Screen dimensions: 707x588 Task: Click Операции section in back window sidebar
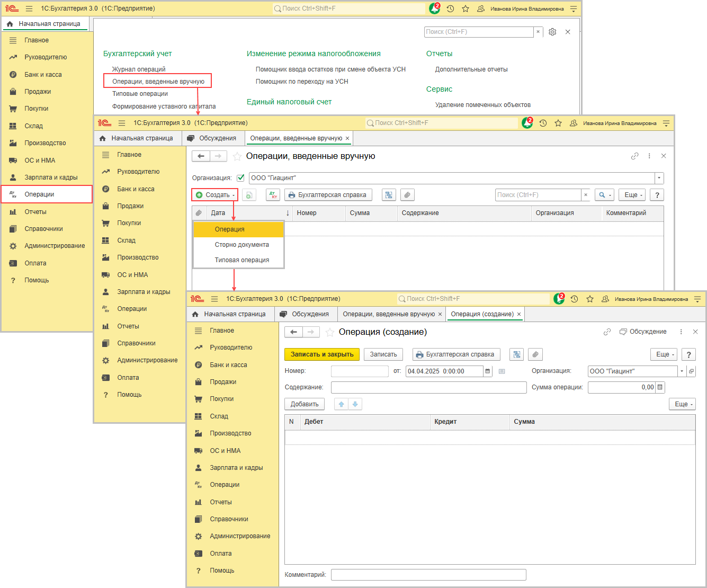(x=47, y=194)
